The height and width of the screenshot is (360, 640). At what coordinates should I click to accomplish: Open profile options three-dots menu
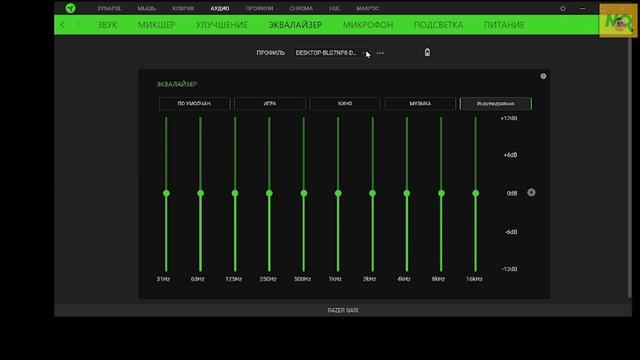click(x=380, y=53)
